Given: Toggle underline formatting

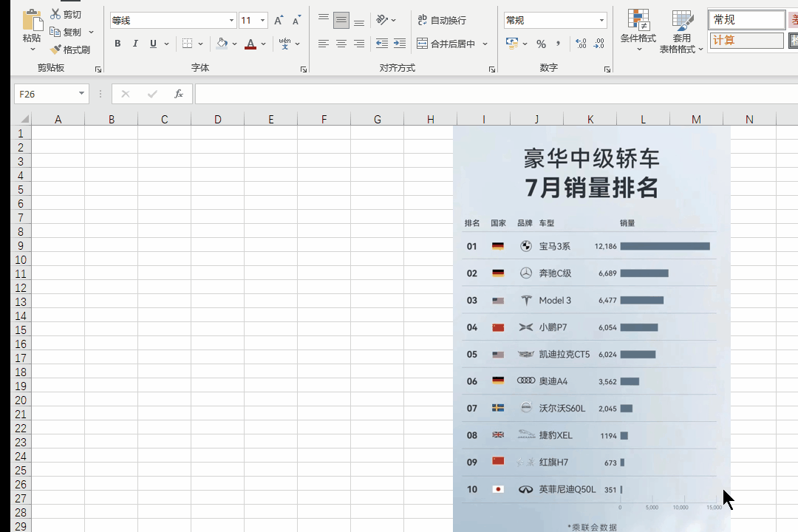Looking at the screenshot, I should click(x=153, y=44).
